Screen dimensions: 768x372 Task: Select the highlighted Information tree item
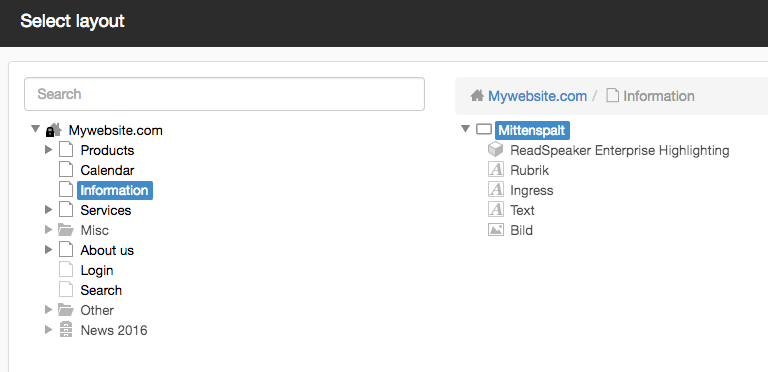click(115, 190)
